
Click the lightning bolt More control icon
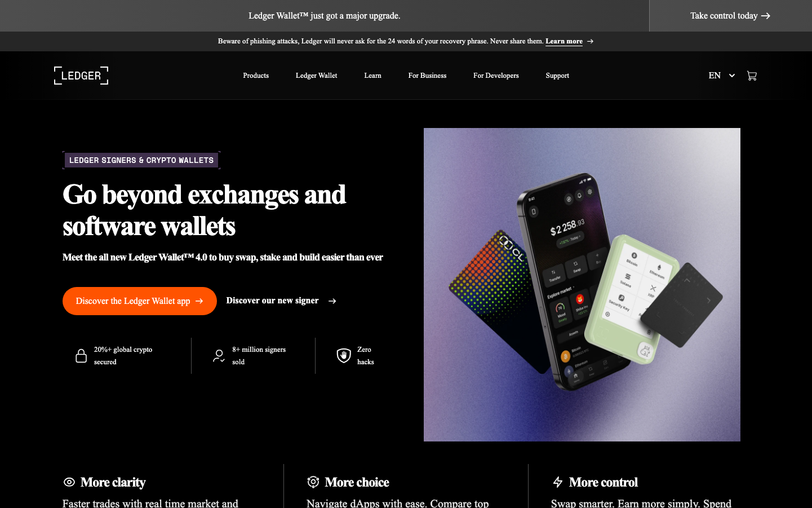tap(558, 482)
